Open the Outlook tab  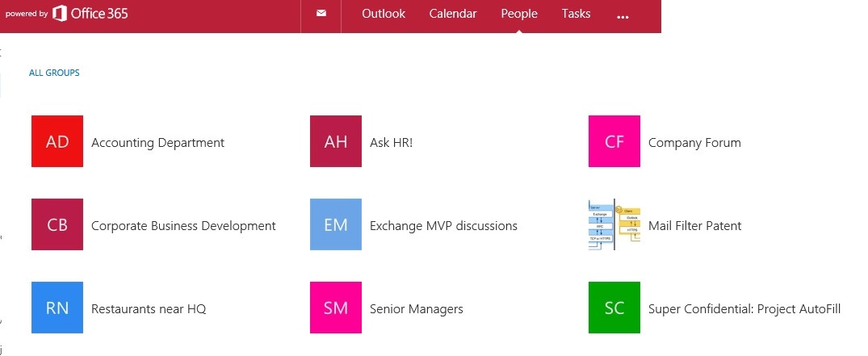click(x=384, y=14)
